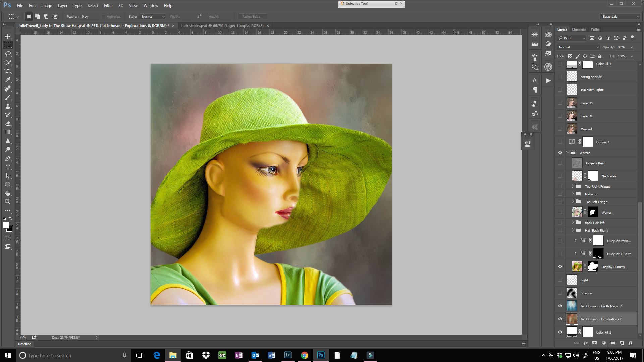644x362 pixels.
Task: Select the Zoom tool
Action: (x=8, y=202)
